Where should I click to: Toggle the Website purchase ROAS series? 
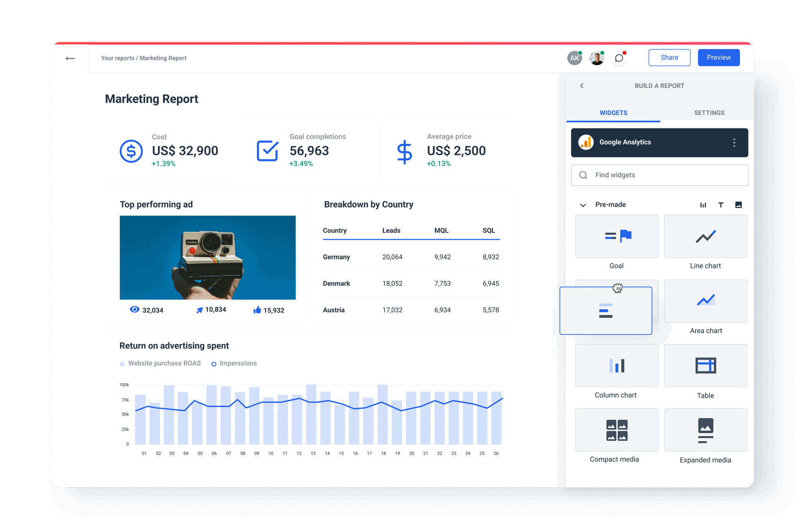coord(160,363)
